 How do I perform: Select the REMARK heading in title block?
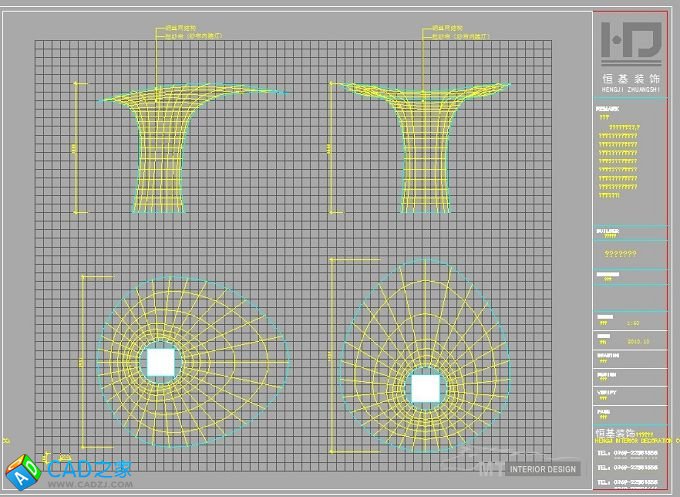608,109
